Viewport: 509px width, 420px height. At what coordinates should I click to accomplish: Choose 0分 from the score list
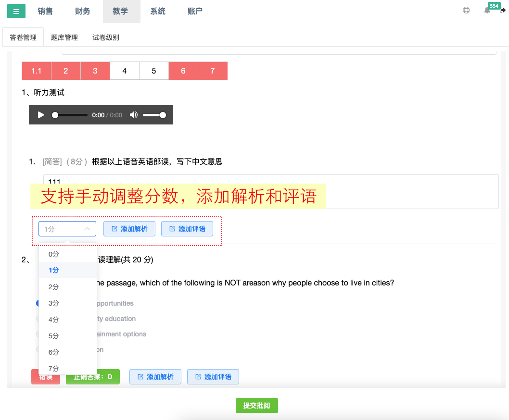54,254
